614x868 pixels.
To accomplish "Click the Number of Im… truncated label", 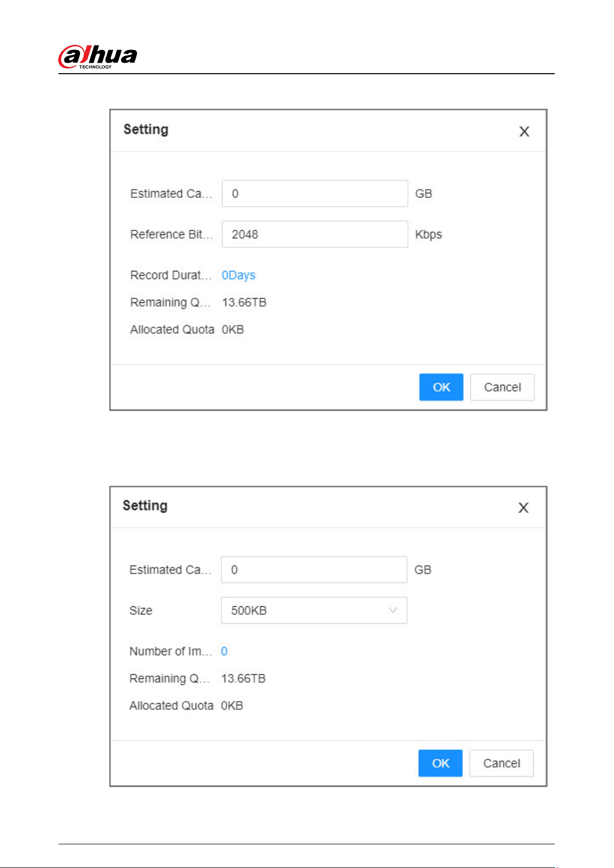I will point(170,651).
